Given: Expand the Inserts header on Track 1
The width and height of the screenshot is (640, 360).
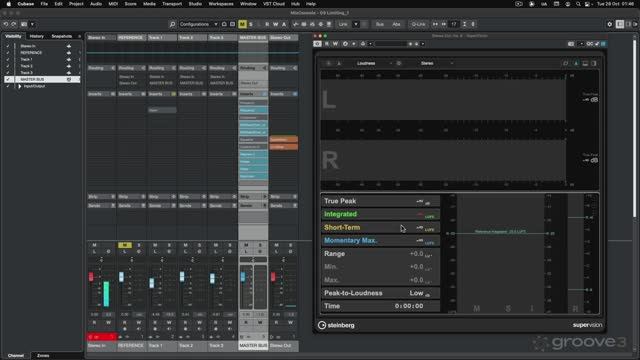Looking at the screenshot, I should click(162, 94).
